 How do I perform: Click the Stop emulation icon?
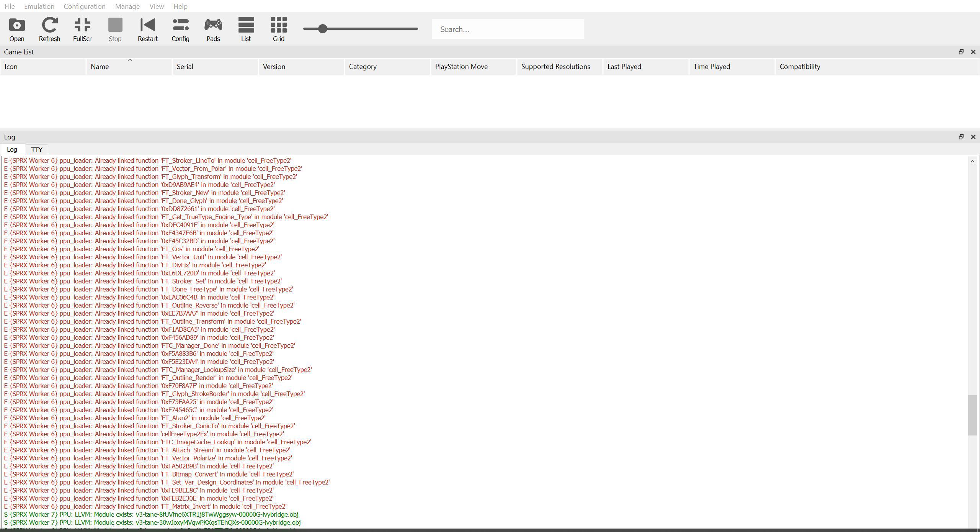tap(115, 29)
